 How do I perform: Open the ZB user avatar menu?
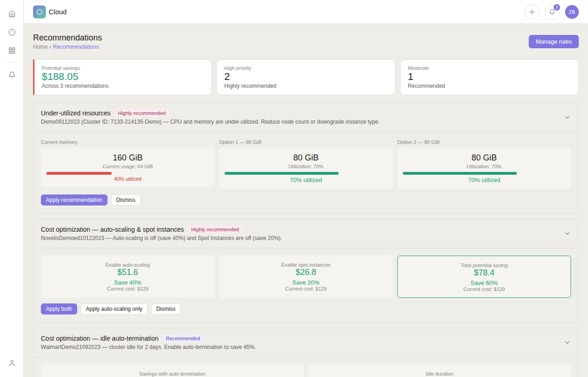pyautogui.click(x=572, y=12)
